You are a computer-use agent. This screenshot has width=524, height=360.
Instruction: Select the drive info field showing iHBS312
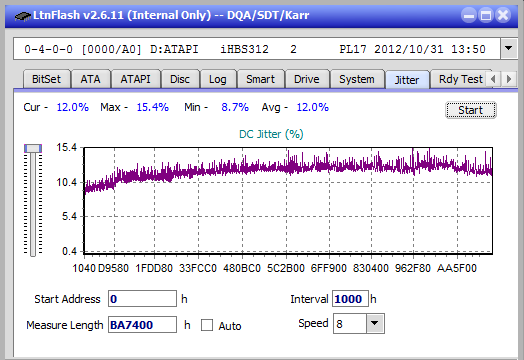(x=257, y=49)
